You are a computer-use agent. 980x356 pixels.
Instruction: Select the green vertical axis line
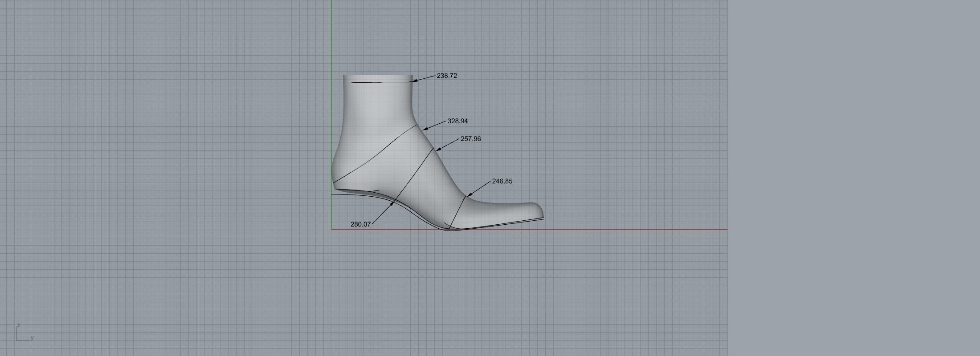click(x=331, y=44)
